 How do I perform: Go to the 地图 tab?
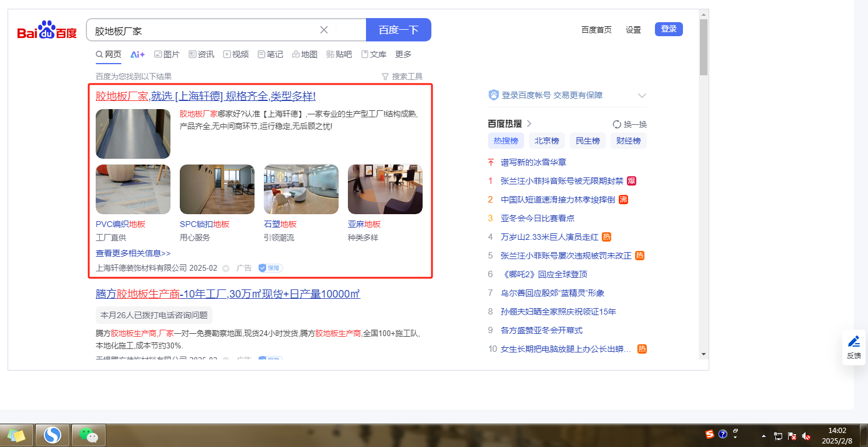point(305,54)
